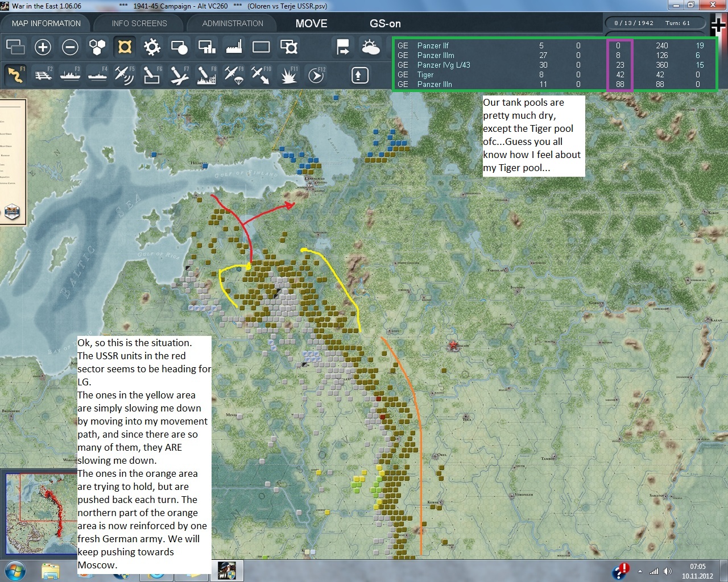Open Windows Explorer from the taskbar
728x582 pixels.
click(x=51, y=571)
